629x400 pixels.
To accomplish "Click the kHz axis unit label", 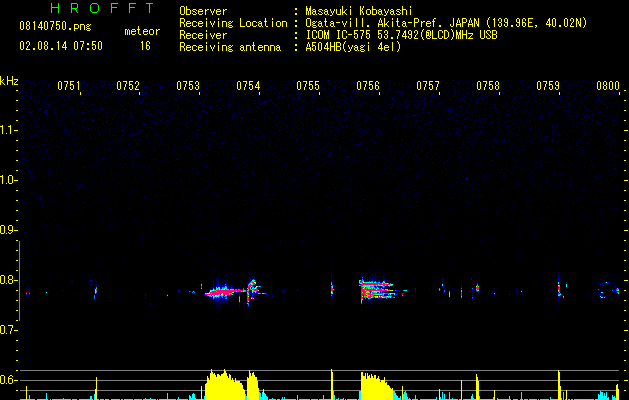I will (x=9, y=81).
